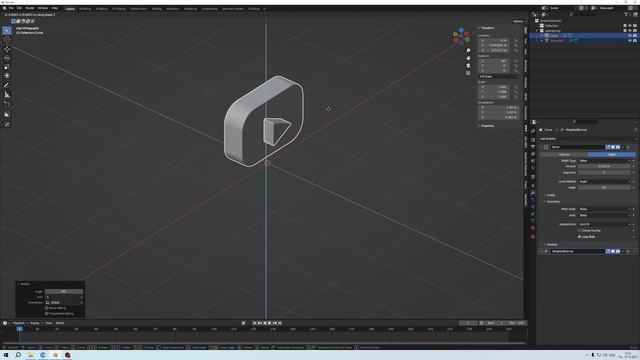This screenshot has width=640, height=360.
Task: Collapse the Geometry section in Bevel modifier
Action: [552, 202]
